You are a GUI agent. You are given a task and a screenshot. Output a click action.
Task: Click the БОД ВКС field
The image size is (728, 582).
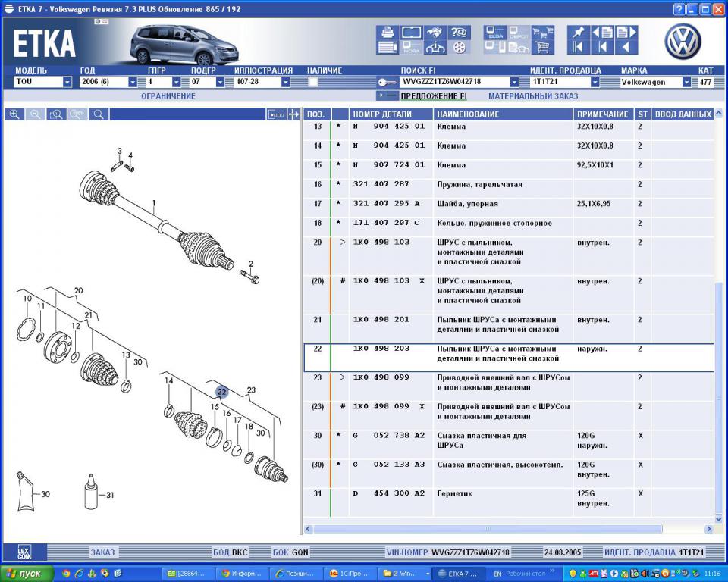[231, 552]
